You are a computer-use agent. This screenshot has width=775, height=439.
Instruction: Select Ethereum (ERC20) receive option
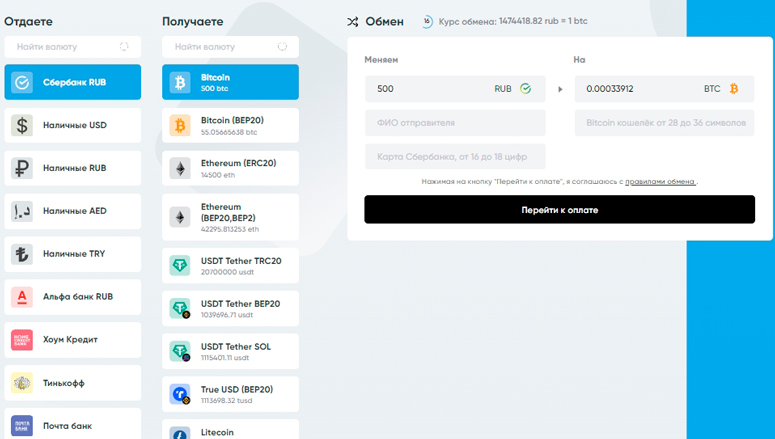[x=230, y=169]
